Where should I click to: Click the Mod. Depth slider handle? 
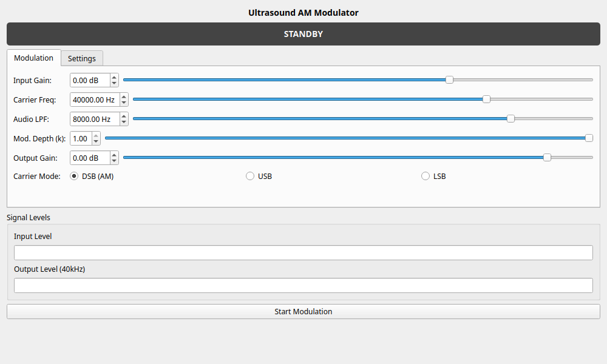click(x=589, y=138)
